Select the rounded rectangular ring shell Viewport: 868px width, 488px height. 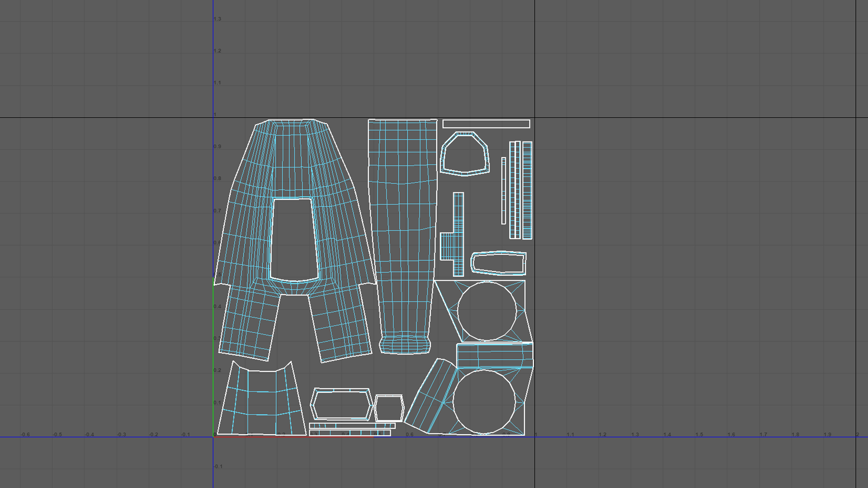coord(497,254)
